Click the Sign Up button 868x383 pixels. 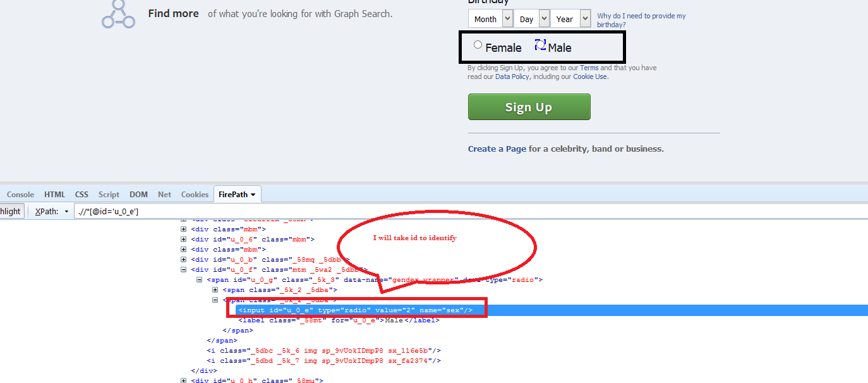(x=529, y=106)
